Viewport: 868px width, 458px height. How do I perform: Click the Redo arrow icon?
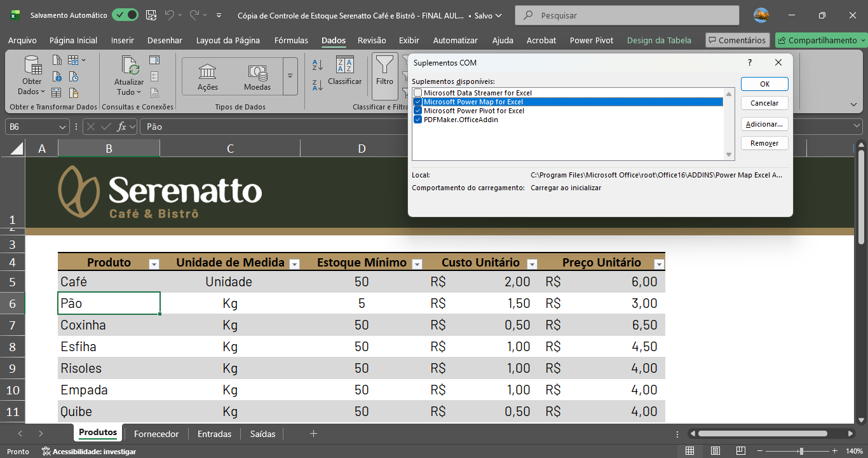[x=194, y=15]
